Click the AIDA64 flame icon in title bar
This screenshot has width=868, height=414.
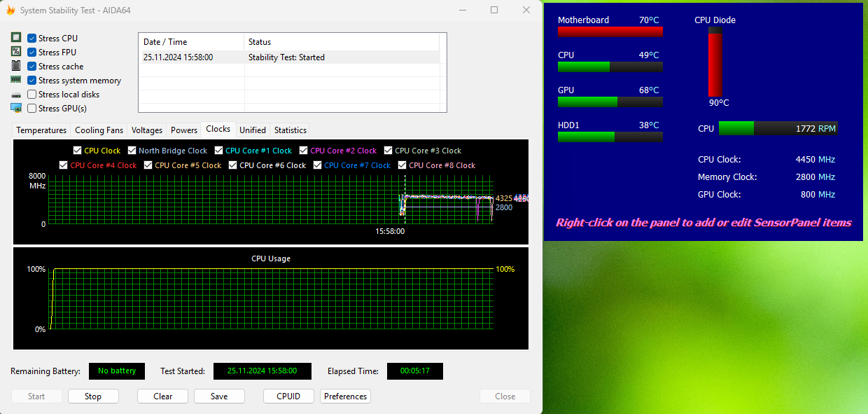10,11
